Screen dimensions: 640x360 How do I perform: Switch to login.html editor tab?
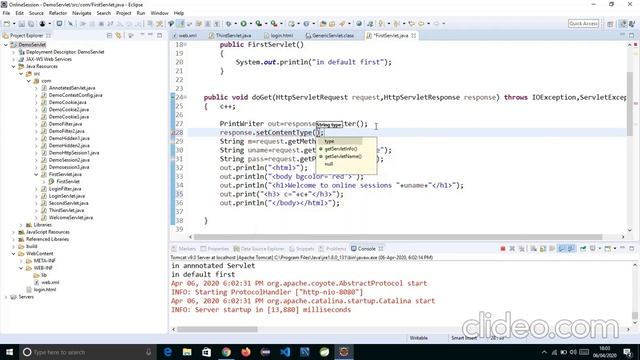[279, 36]
